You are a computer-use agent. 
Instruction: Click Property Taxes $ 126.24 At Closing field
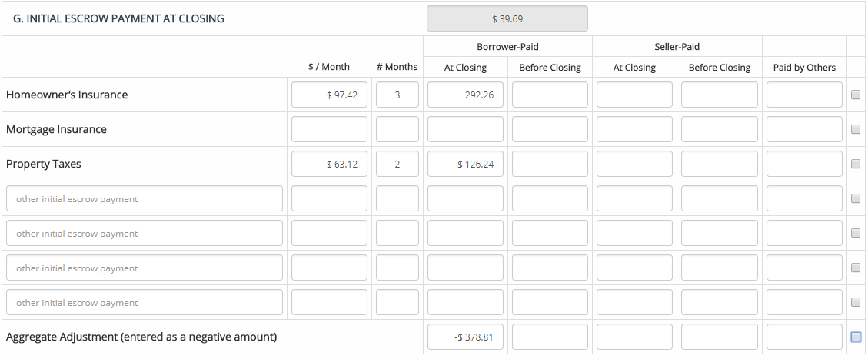click(465, 165)
